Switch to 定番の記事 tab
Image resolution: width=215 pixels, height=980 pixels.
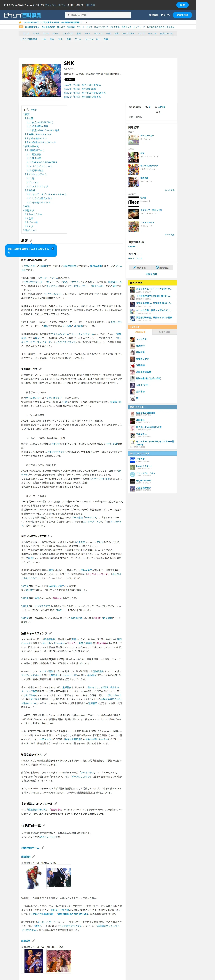164,332
